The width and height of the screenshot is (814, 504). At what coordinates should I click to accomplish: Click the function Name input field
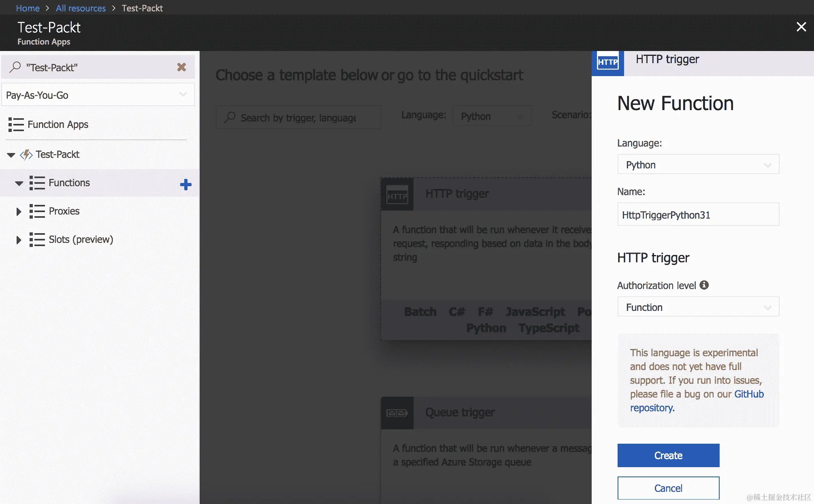[x=698, y=215]
